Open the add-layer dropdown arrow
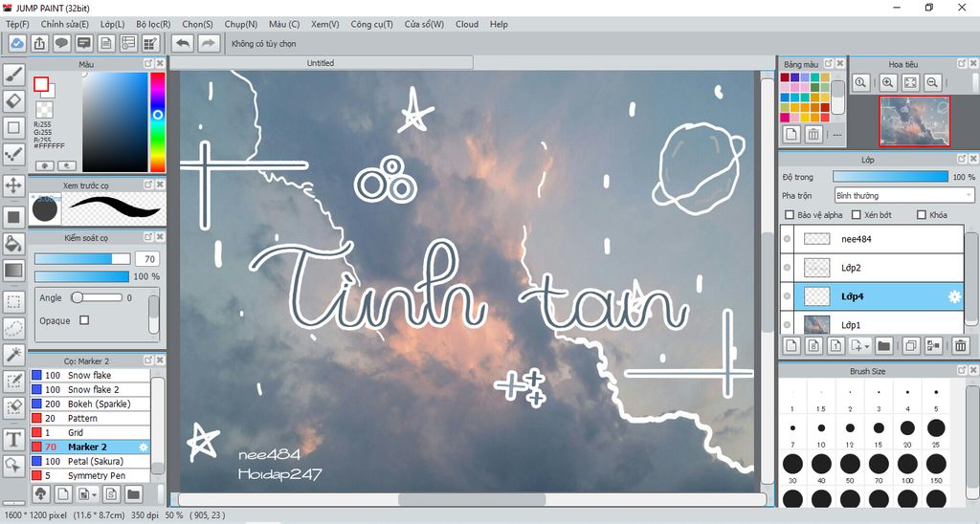 (x=867, y=346)
